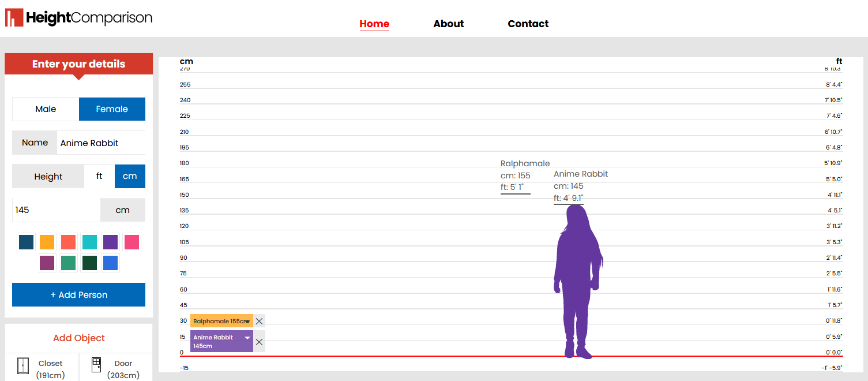The image size is (868, 381).
Task: Select the Male gender option
Action: pyautogui.click(x=46, y=109)
